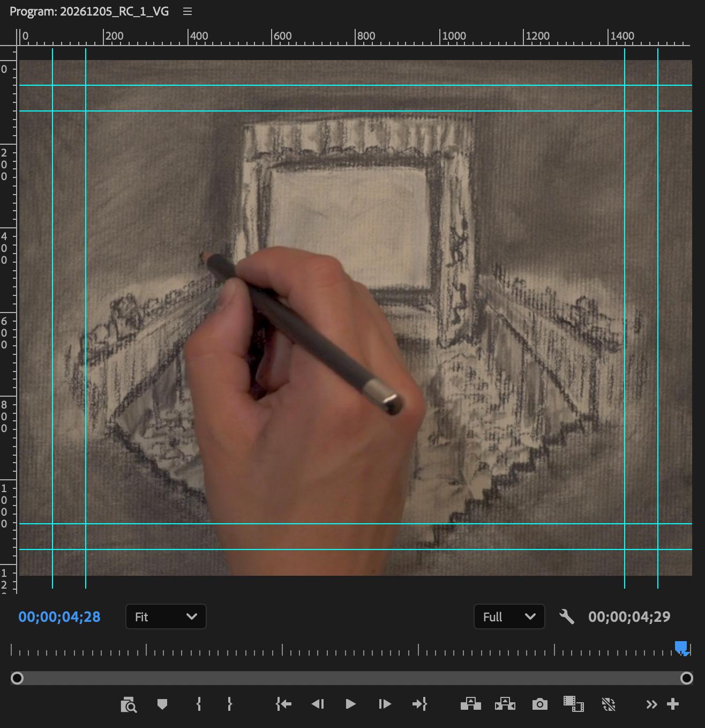Click the Lift button

470,704
